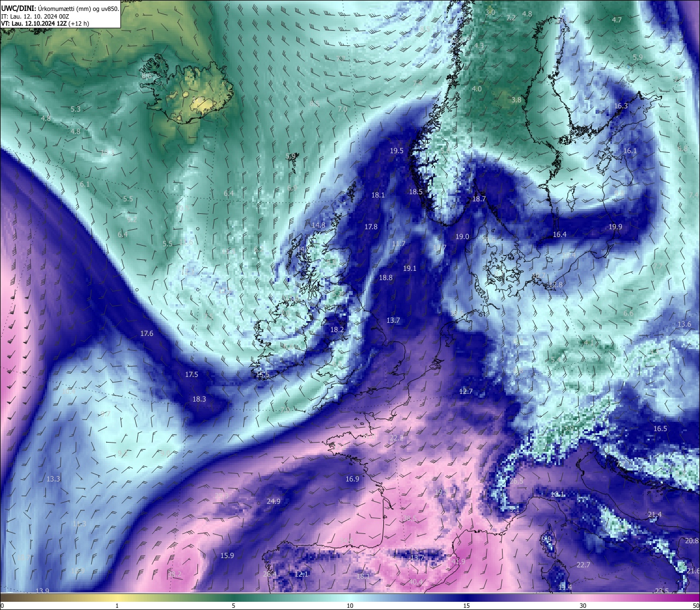Screen dimensions: 700x610
Task: Click the 3.8 value label
Action: click(x=516, y=100)
